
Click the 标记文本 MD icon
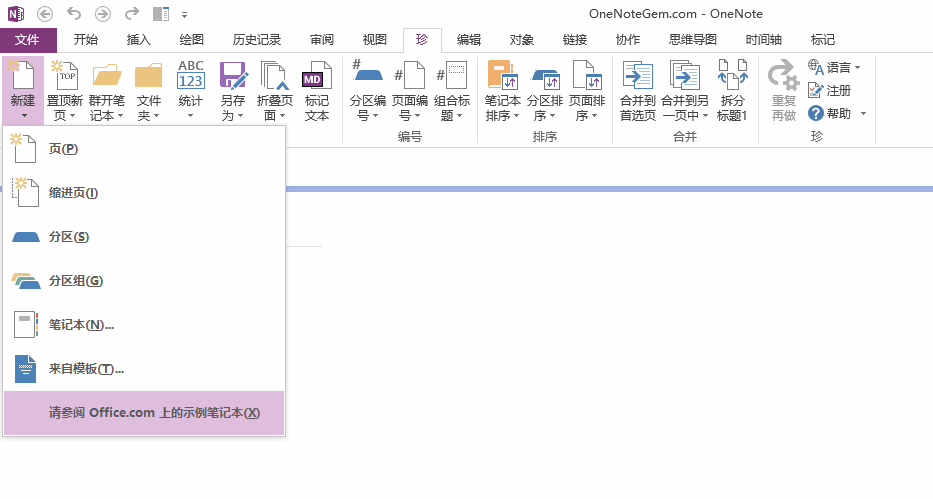pos(317,76)
